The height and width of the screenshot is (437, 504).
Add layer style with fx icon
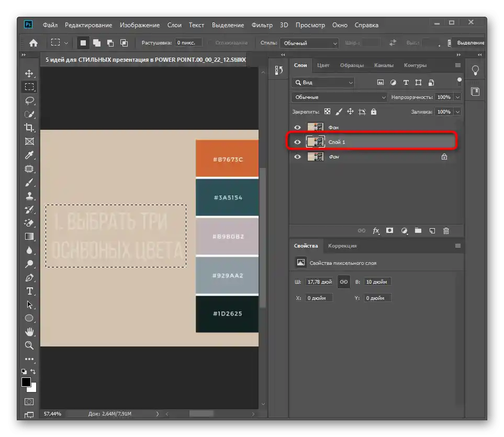(x=376, y=230)
